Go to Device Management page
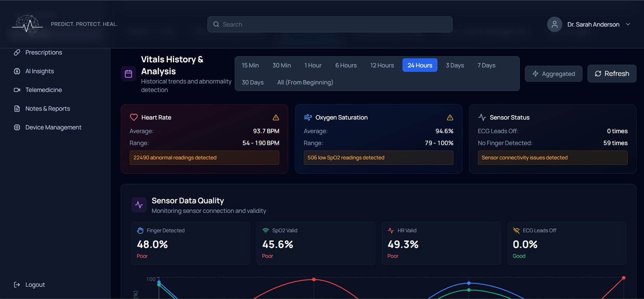Viewport: 644px width, 299px height. coord(53,127)
